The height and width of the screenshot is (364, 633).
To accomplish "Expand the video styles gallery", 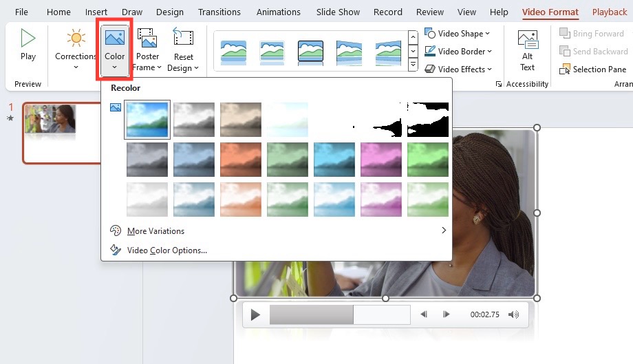I will 413,65.
